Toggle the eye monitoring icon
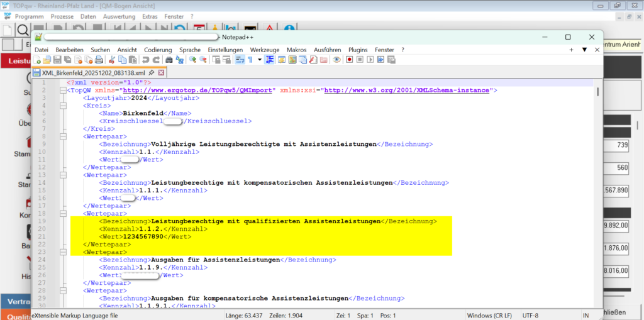644x320 pixels. tap(336, 60)
